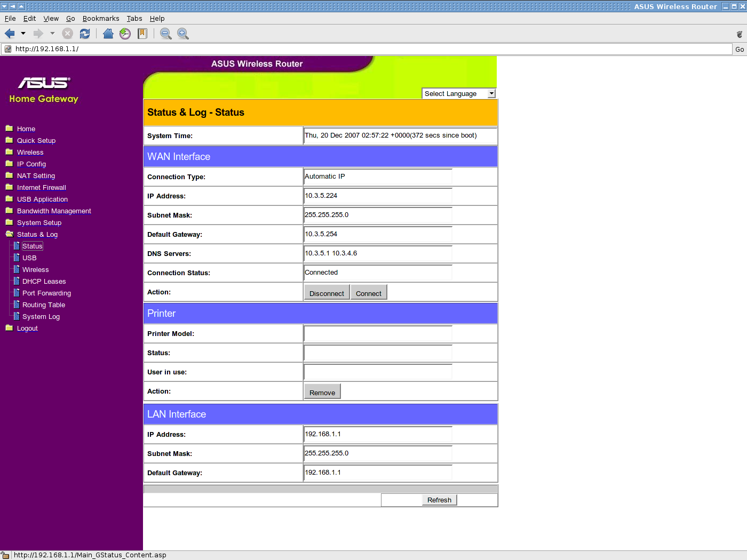Reload the page with the refresh icon
747x560 pixels.
(85, 34)
